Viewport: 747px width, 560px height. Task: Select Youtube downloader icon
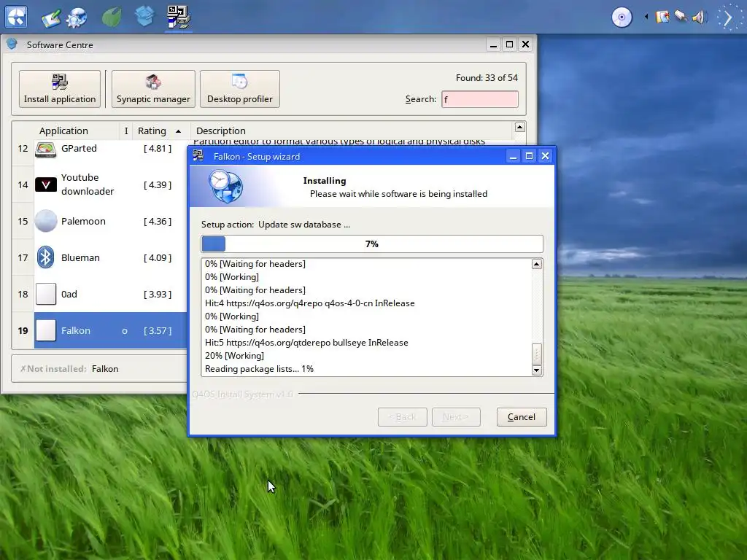point(46,184)
